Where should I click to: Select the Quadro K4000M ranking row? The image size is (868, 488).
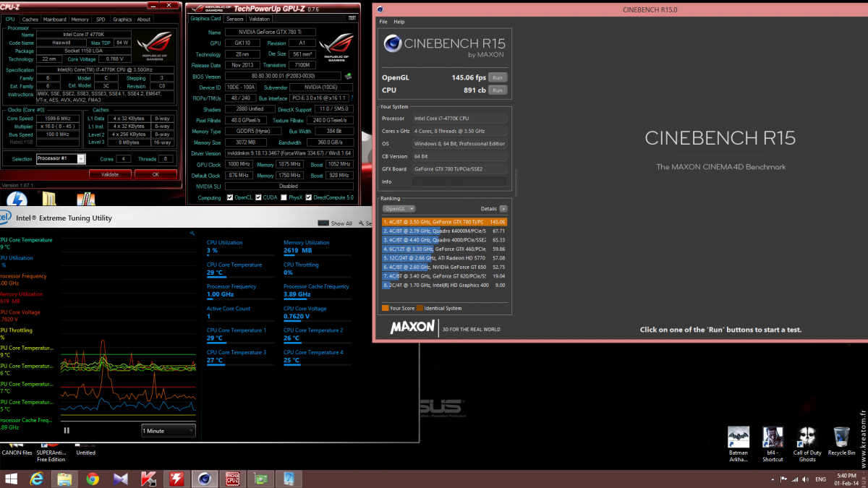pos(444,231)
